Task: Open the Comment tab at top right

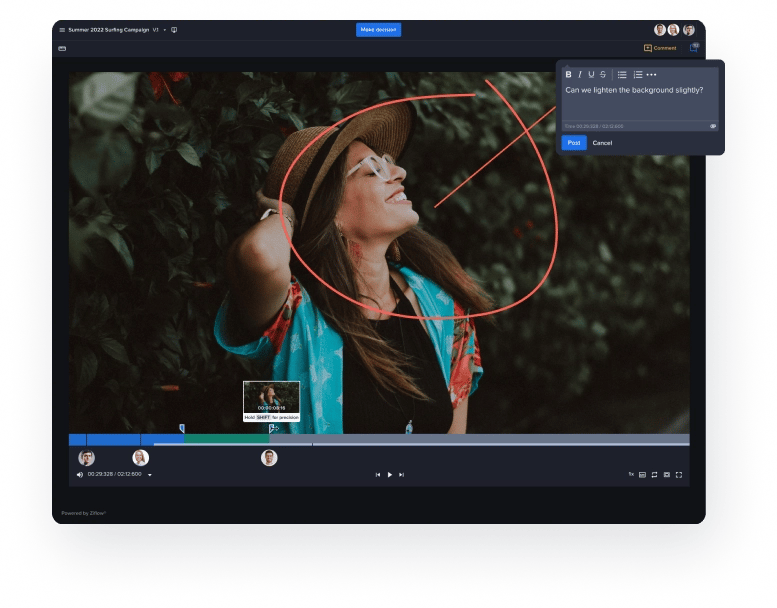Action: pyautogui.click(x=660, y=48)
